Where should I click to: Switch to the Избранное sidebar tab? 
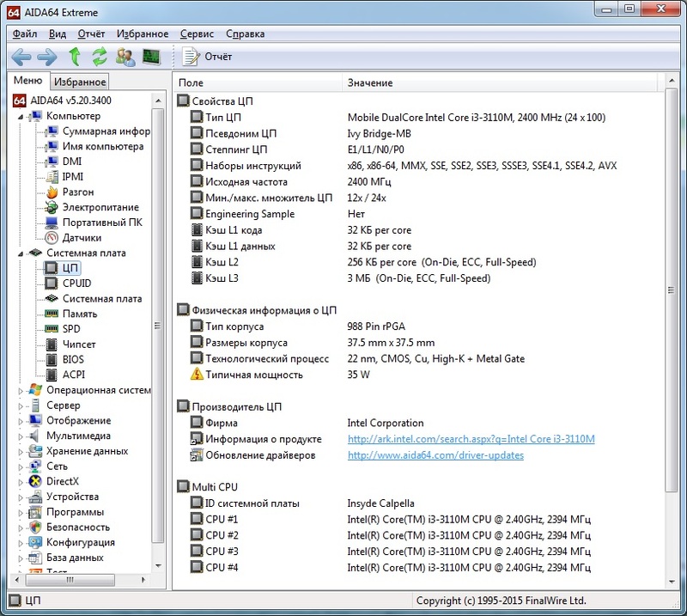coord(80,82)
